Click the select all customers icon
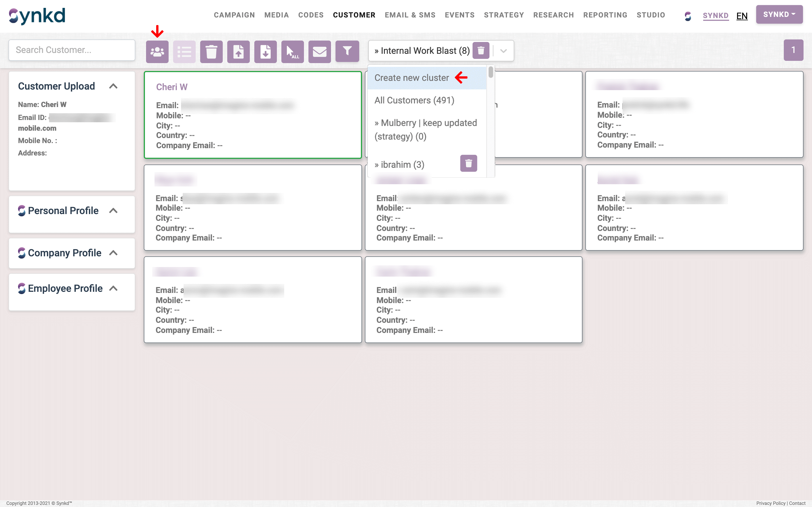The width and height of the screenshot is (812, 507). click(x=292, y=51)
